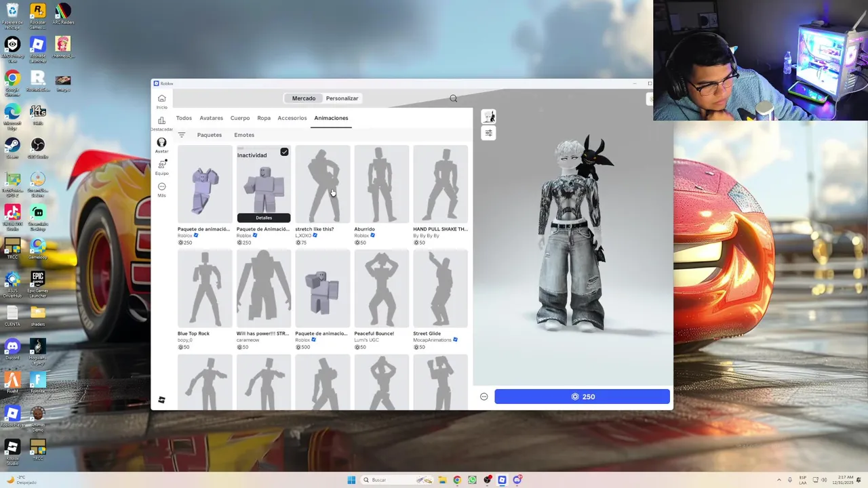Open the Recycle Bin desktop icon

pyautogui.click(x=12, y=16)
